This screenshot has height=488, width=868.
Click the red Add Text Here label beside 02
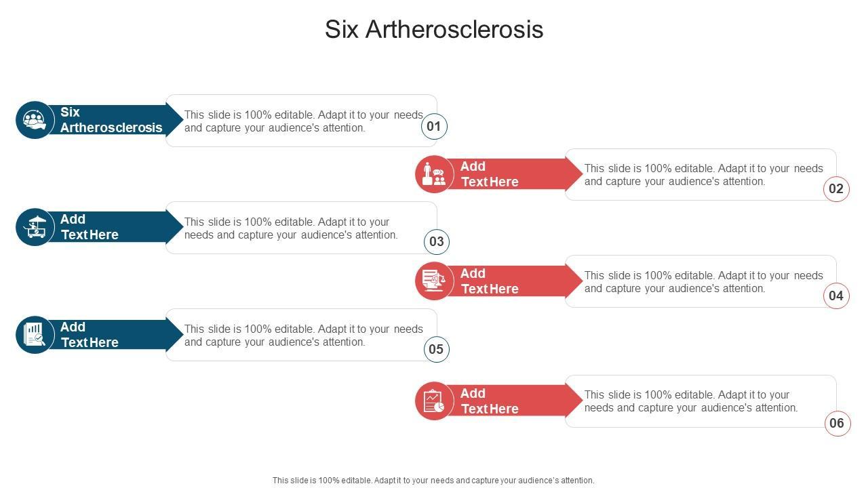(500, 174)
